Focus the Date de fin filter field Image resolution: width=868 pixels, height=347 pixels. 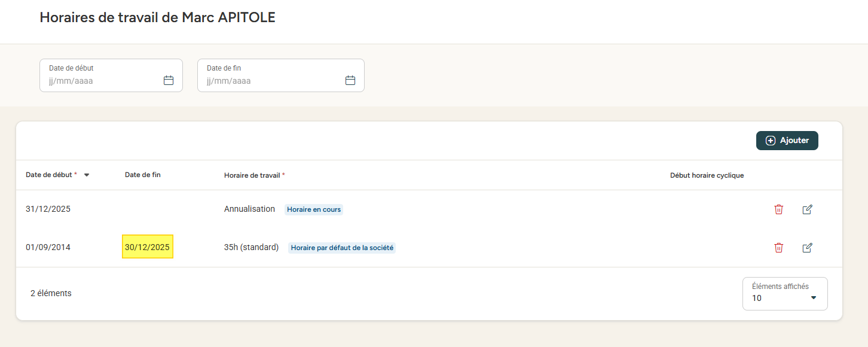click(x=272, y=81)
